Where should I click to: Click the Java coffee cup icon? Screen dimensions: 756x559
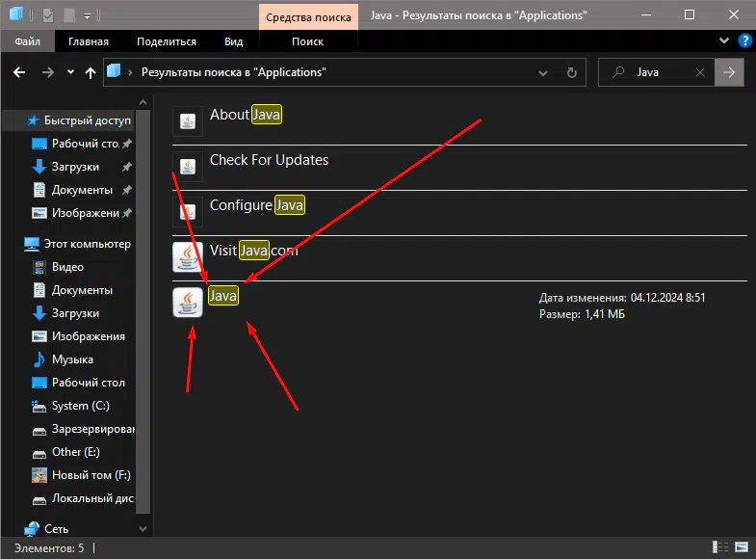click(x=188, y=303)
